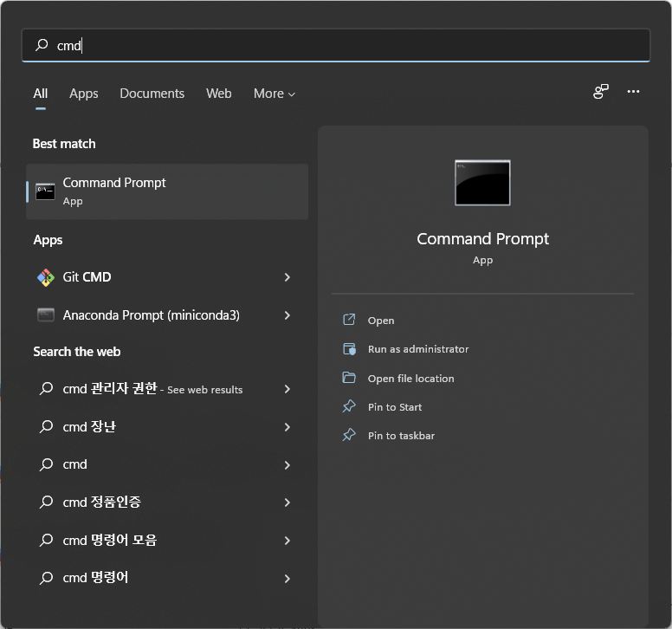
Task: Expand chevron for 'cmd 관리자 권한'
Action: [288, 389]
